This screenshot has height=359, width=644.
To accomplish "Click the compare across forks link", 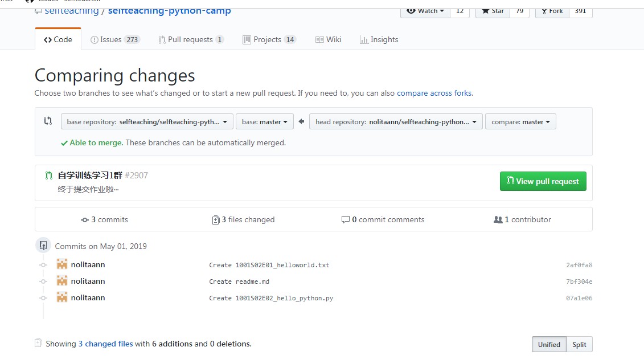I will (434, 93).
